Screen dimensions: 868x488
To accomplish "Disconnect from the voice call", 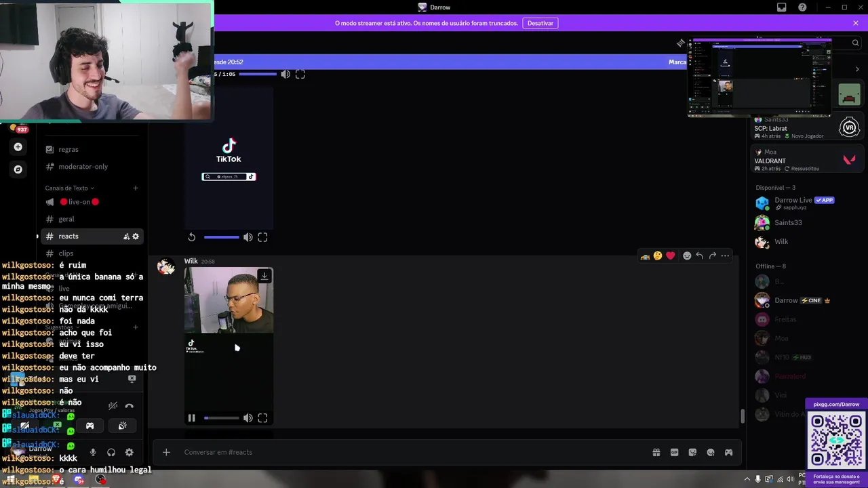I will [x=130, y=406].
